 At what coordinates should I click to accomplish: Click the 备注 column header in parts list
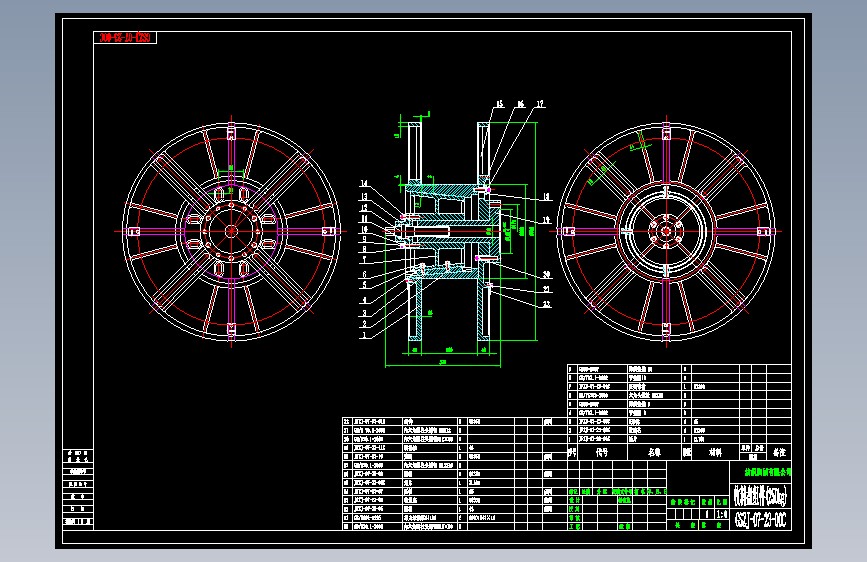(779, 452)
